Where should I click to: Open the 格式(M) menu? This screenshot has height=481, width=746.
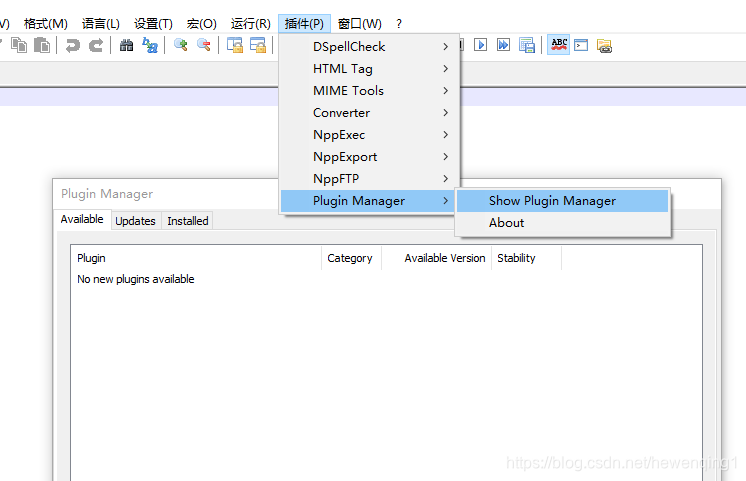[46, 23]
